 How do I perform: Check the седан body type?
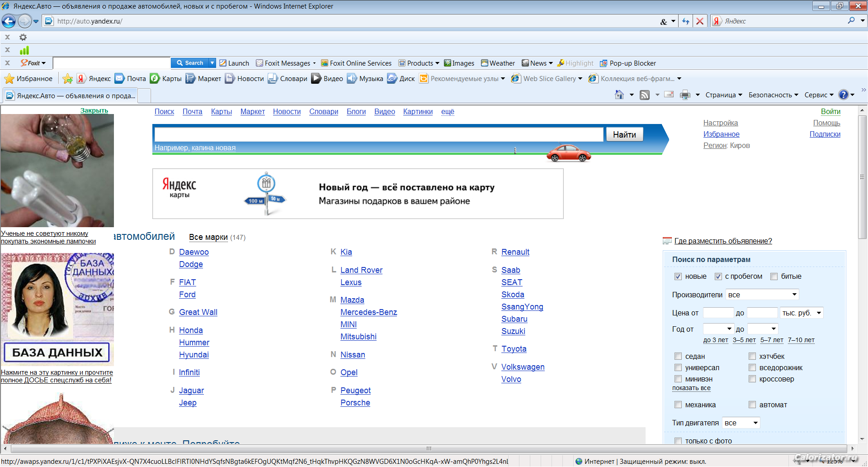coord(678,356)
